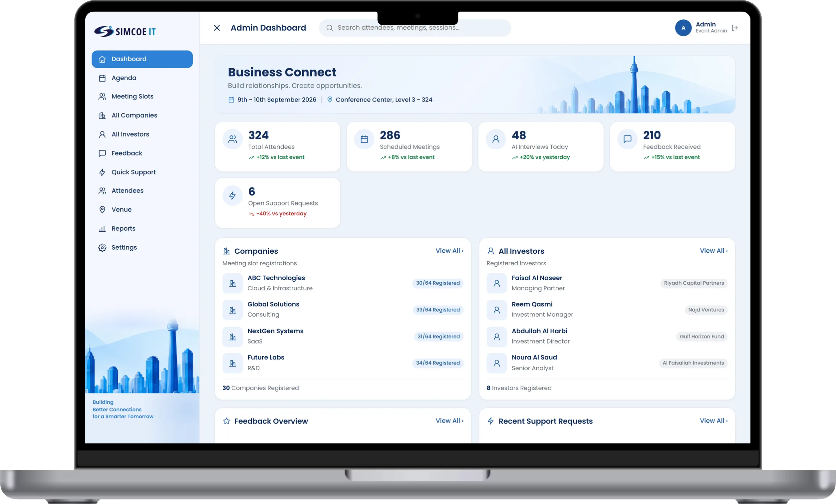The image size is (836, 504).
Task: Click View All in Recent Support Requests
Action: 713,420
